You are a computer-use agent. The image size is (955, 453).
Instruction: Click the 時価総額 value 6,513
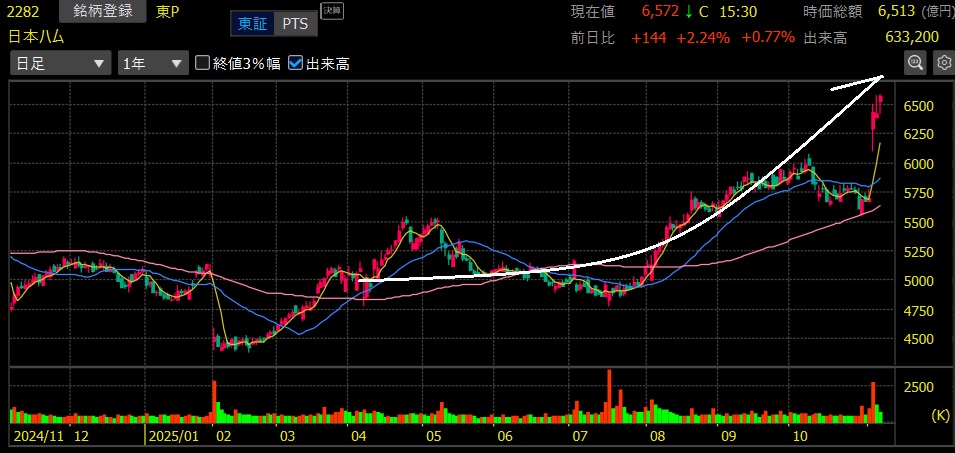click(x=896, y=12)
